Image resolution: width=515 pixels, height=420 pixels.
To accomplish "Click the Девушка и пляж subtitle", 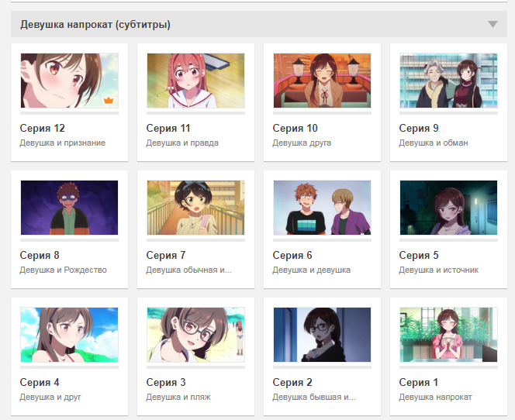I will pyautogui.click(x=178, y=397).
